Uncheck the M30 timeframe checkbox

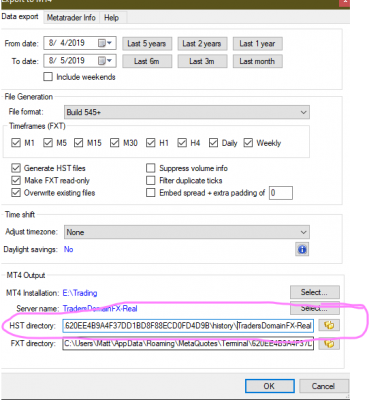(x=114, y=143)
